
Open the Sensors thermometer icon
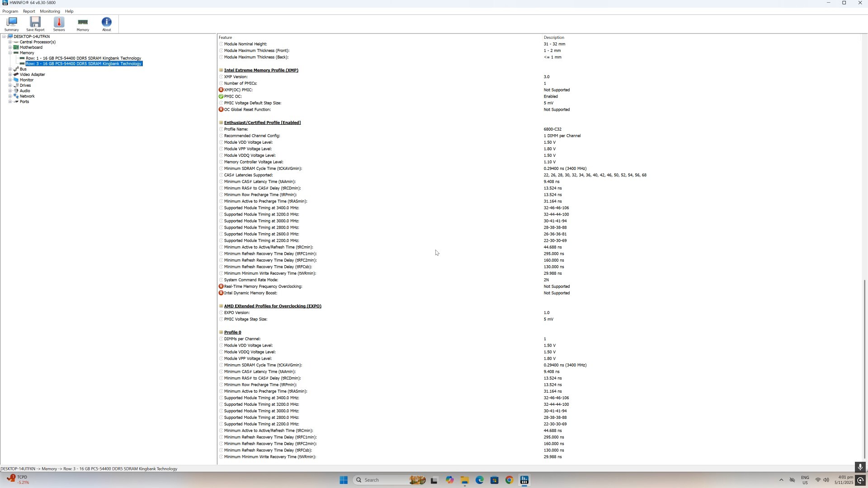coord(59,24)
